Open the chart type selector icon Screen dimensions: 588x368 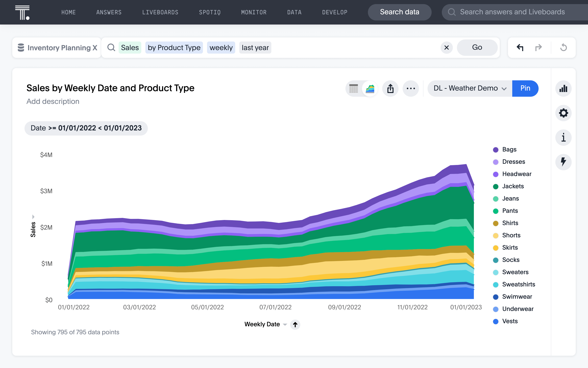pos(563,88)
